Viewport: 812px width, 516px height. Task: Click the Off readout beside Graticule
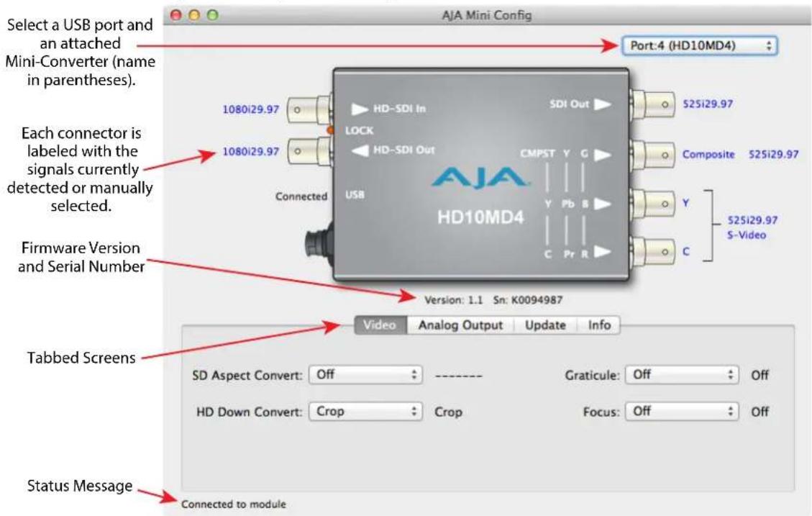point(759,374)
